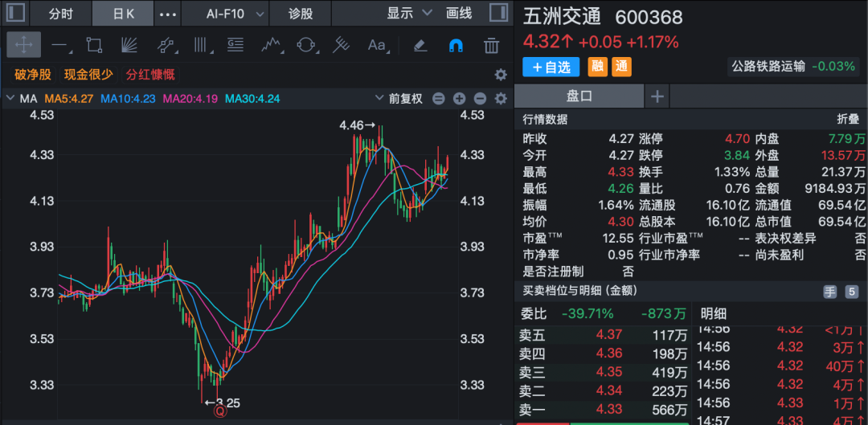Click the 市盈TTM 12.55 value
The height and width of the screenshot is (425, 868).
click(x=618, y=238)
